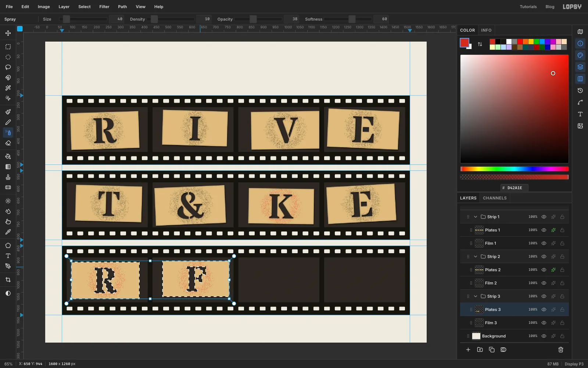The width and height of the screenshot is (588, 368).
Task: Select the Pencil tool
Action: [8, 122]
